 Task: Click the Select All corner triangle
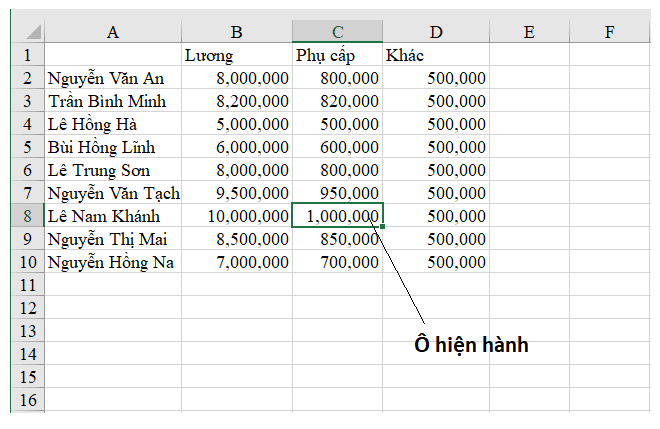(x=34, y=32)
